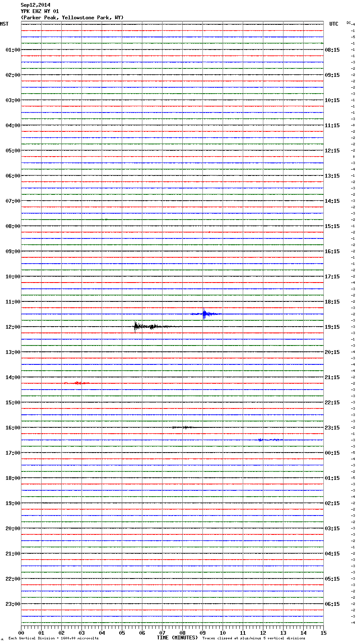
Task: Click the 23:15 UTC time label
Action: click(x=332, y=428)
